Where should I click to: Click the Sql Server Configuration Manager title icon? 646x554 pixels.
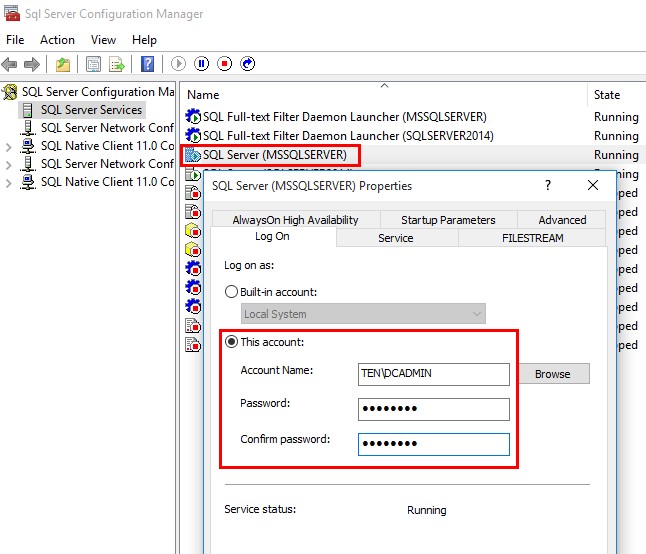click(x=12, y=13)
